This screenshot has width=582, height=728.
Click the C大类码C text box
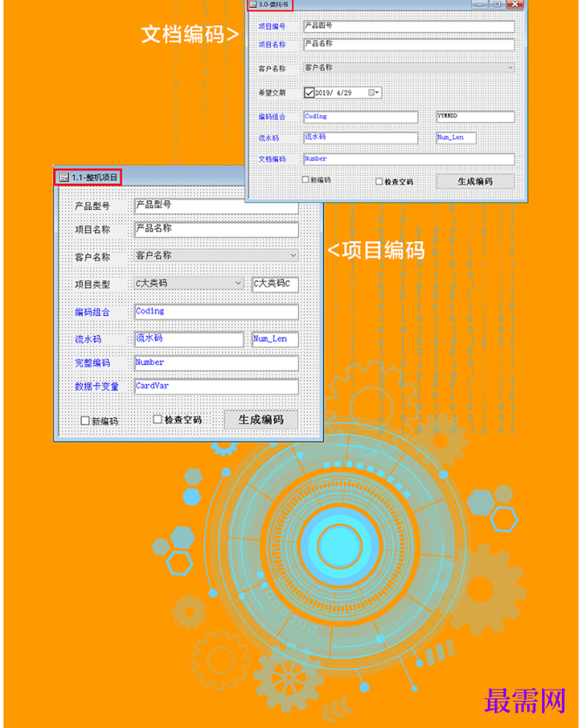(275, 284)
